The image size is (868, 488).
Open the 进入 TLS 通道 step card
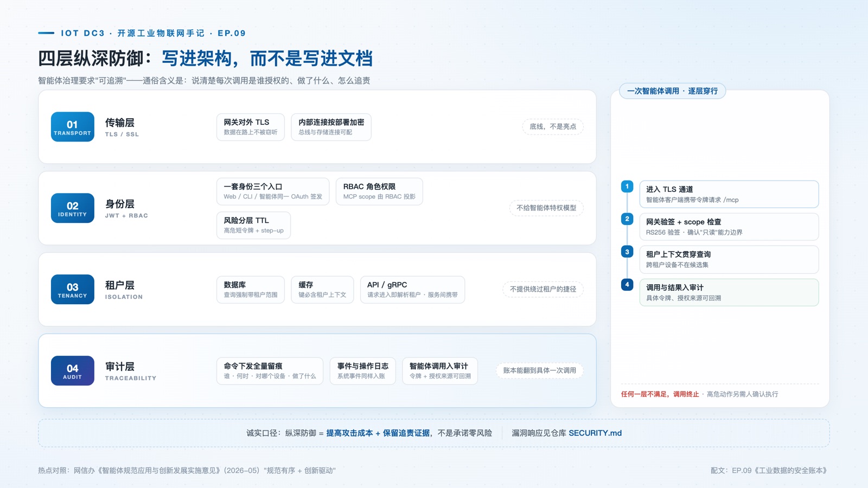click(729, 194)
